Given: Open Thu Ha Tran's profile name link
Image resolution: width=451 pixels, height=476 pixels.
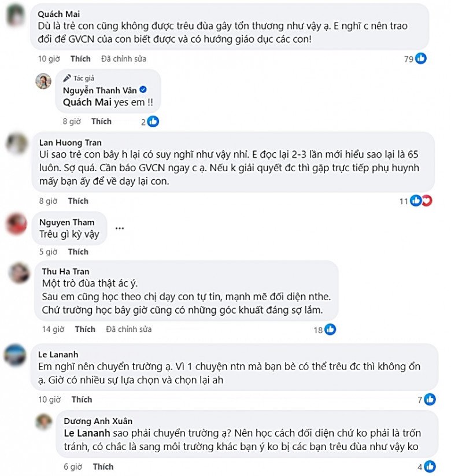Looking at the screenshot, I should click(66, 271).
